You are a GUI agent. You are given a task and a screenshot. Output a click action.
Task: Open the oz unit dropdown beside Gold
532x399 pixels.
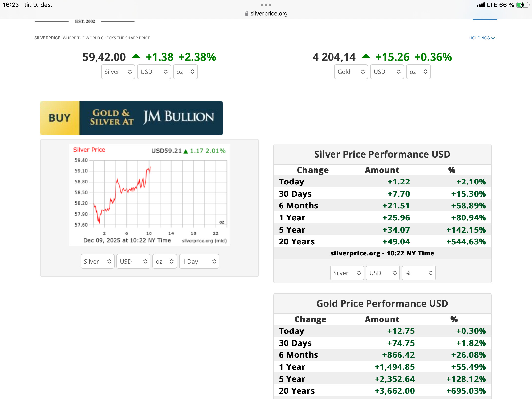[418, 72]
